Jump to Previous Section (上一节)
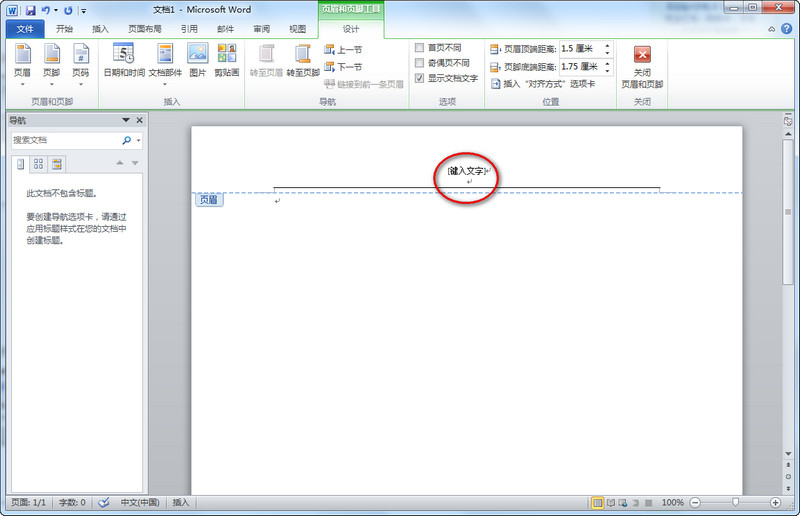The height and width of the screenshot is (516, 800). click(x=343, y=50)
